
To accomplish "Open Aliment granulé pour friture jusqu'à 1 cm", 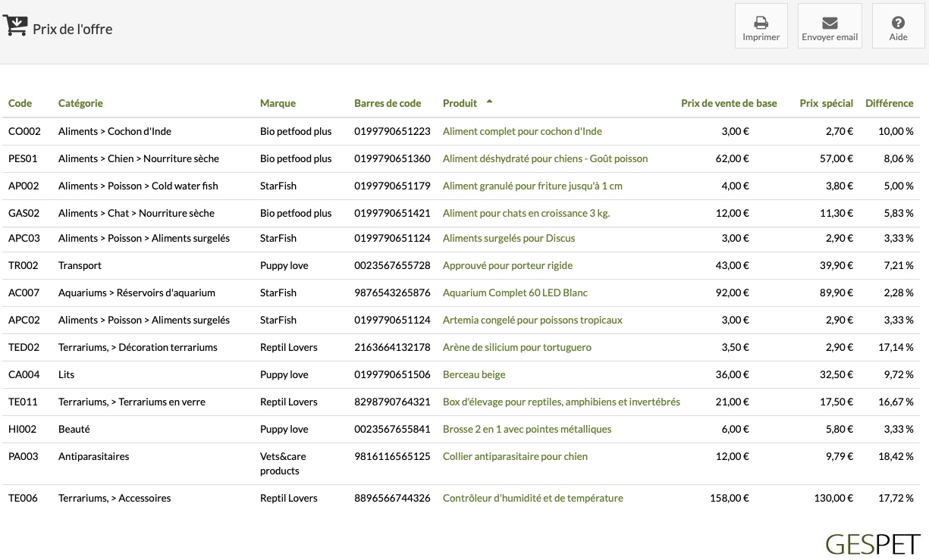I will [x=532, y=186].
